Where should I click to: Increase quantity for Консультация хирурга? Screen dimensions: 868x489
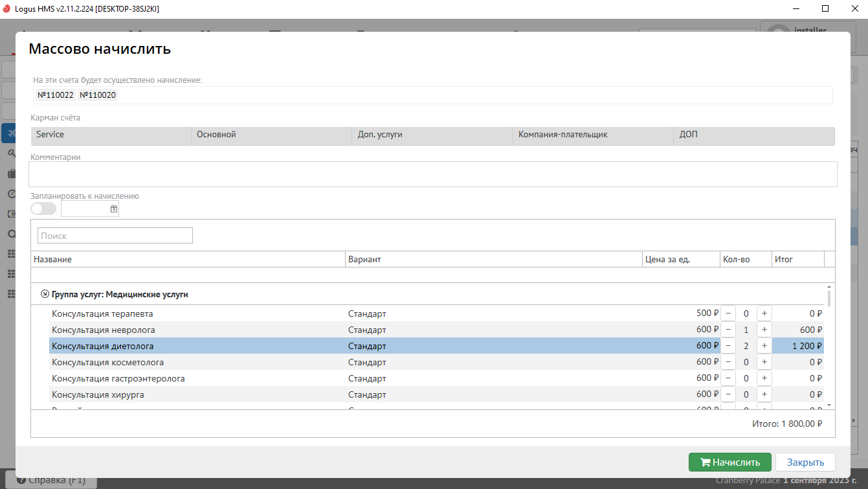click(764, 394)
